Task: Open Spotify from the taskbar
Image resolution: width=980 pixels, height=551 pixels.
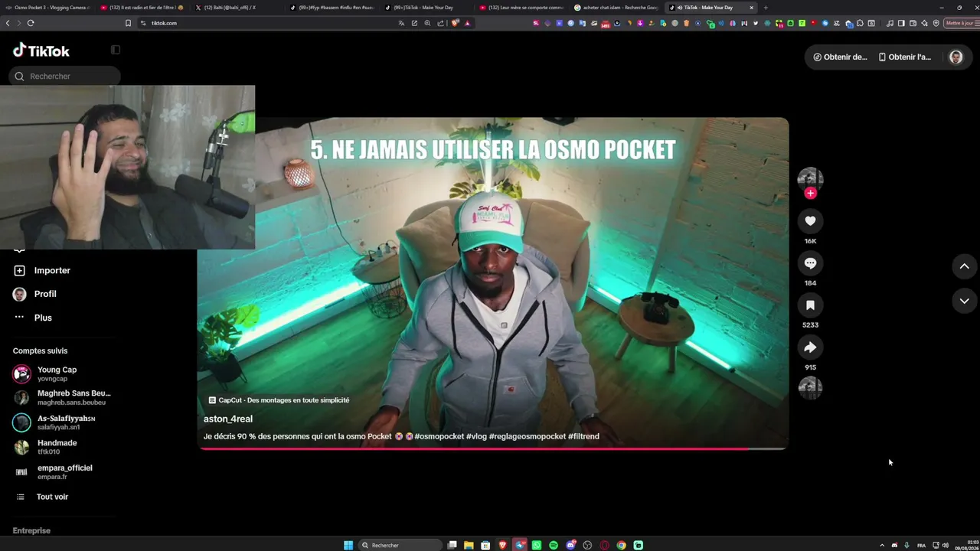Action: 554,545
